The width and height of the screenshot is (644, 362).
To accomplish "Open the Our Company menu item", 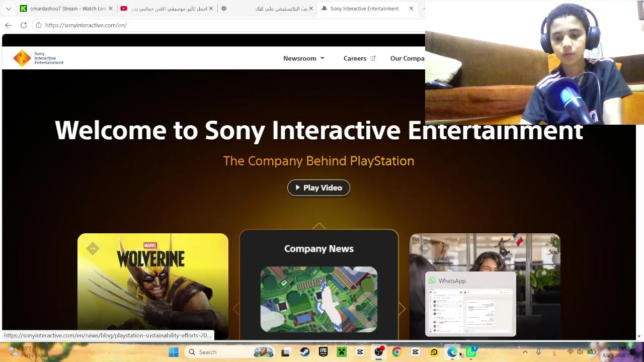I will click(x=408, y=58).
